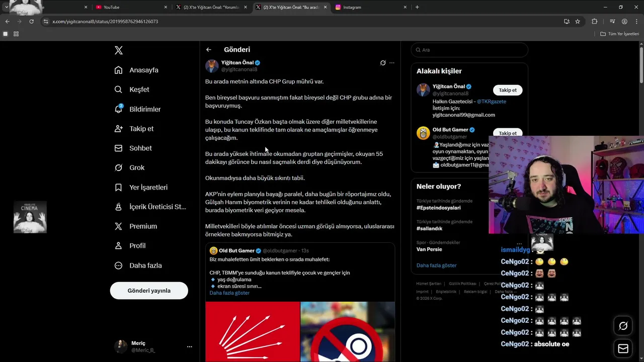
Task: Open Chrome three-dot menu
Action: click(636, 22)
